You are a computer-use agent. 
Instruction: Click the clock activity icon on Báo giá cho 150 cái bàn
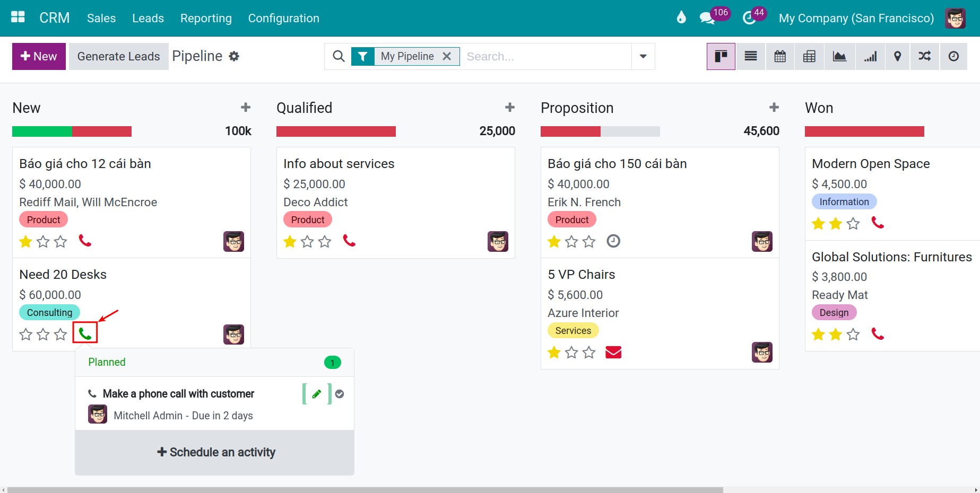tap(613, 241)
